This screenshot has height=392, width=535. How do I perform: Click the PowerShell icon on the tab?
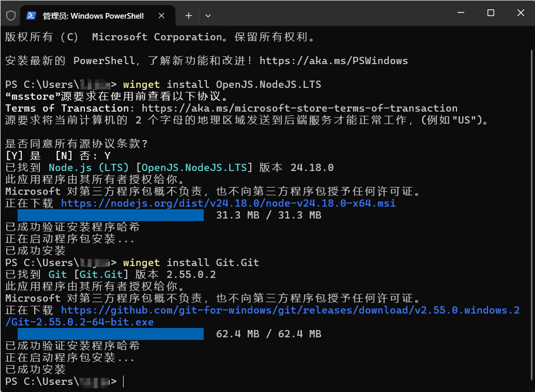(32, 16)
